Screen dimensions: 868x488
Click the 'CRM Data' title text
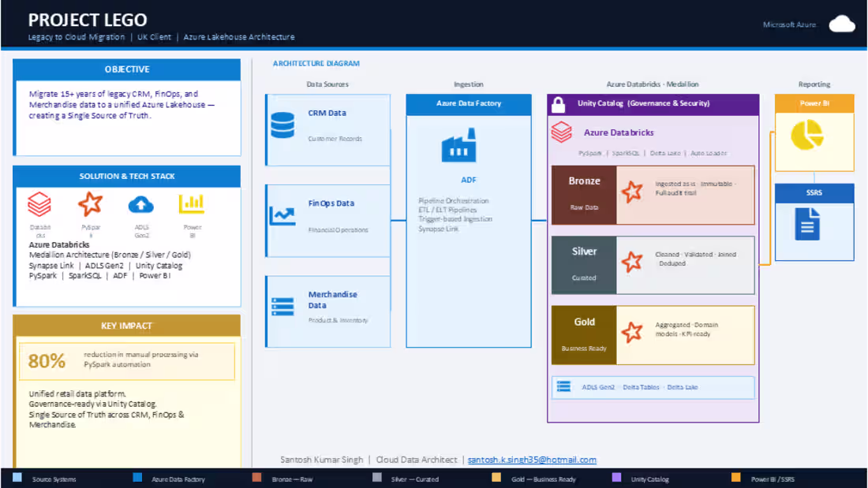coord(327,113)
